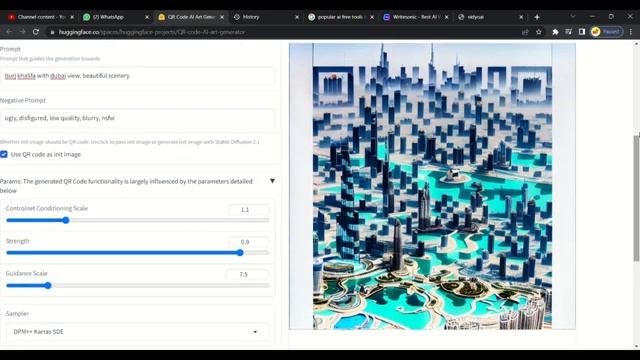This screenshot has height=360, width=640.
Task: Click the huggingface.co address bar
Action: (x=286, y=32)
